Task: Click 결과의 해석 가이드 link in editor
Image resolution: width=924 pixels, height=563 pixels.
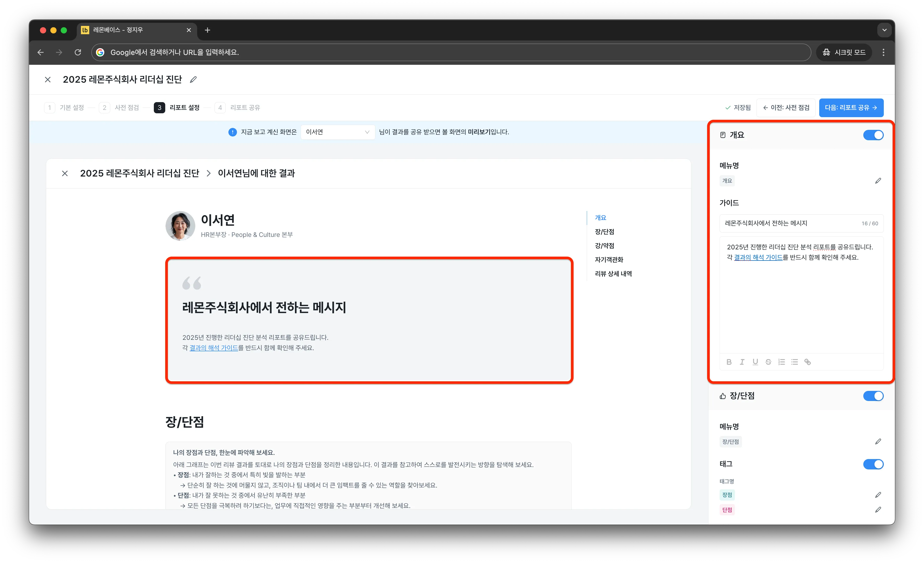Action: pyautogui.click(x=758, y=257)
